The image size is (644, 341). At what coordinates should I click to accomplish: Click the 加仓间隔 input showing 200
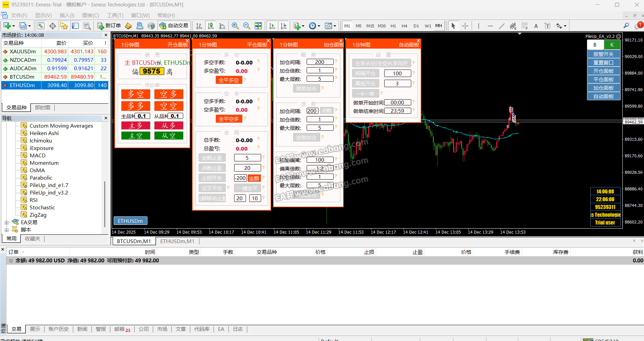point(319,62)
